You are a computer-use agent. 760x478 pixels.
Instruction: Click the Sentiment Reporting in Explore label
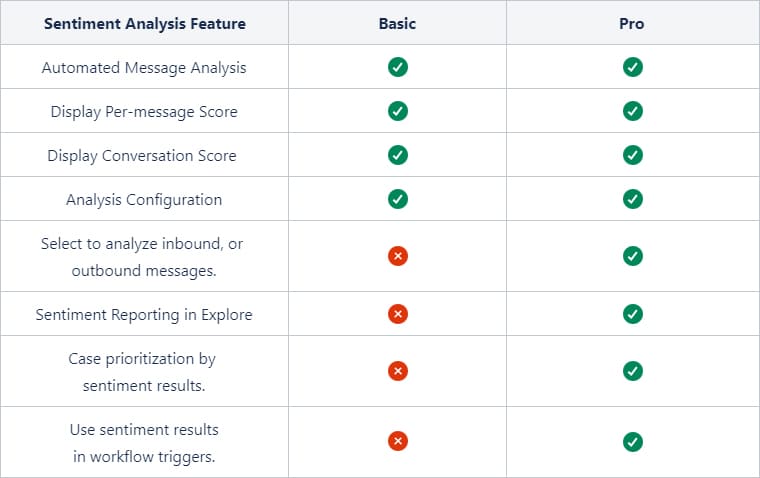coord(144,315)
